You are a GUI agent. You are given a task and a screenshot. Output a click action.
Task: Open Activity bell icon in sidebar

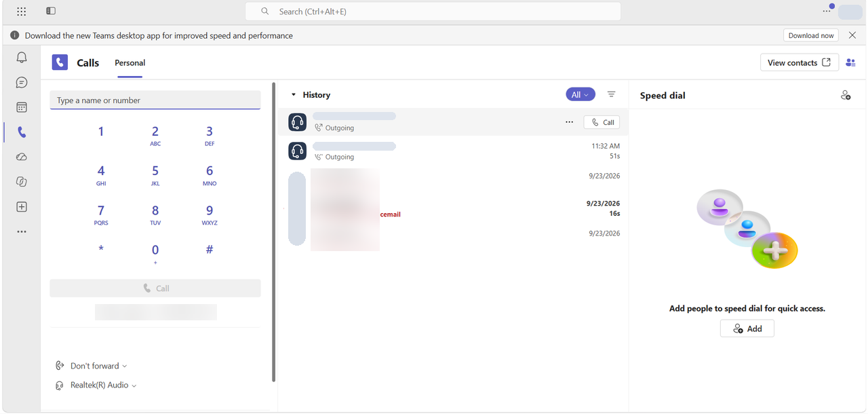(22, 58)
